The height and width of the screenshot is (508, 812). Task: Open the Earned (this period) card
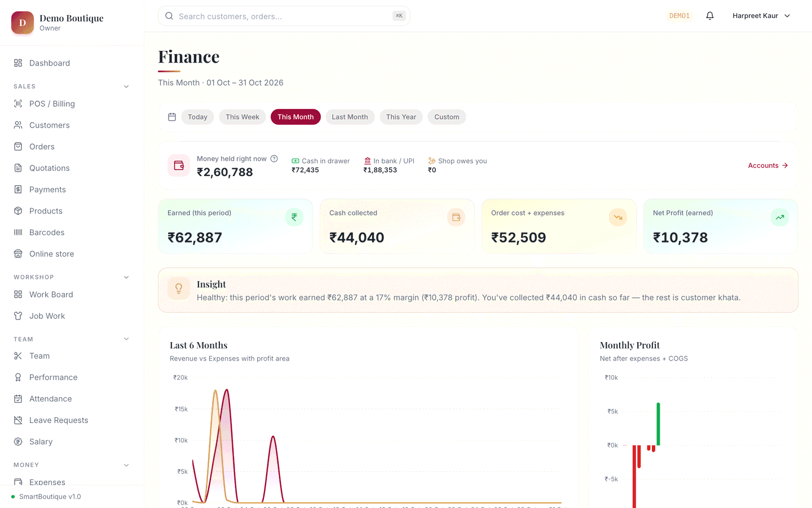(x=236, y=226)
